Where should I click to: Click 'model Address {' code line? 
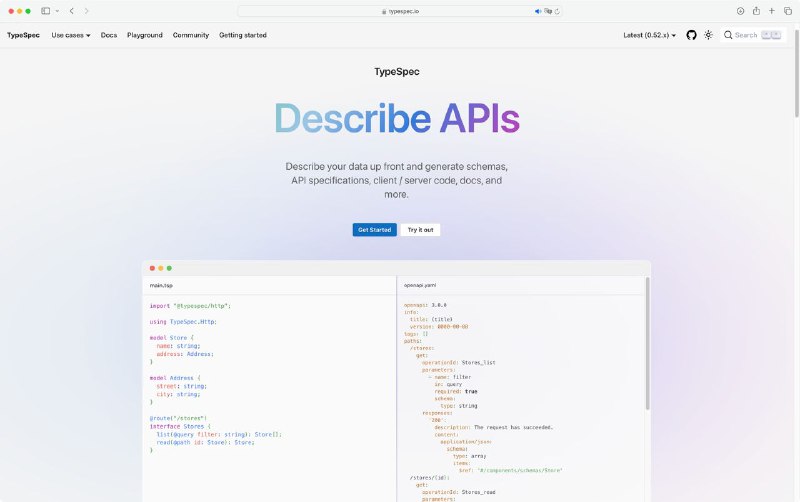175,378
